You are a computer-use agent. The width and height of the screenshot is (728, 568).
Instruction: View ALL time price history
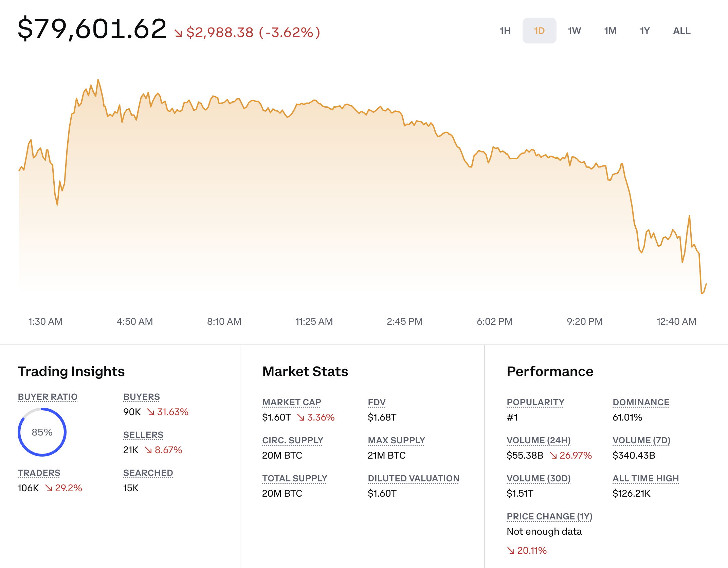point(681,31)
